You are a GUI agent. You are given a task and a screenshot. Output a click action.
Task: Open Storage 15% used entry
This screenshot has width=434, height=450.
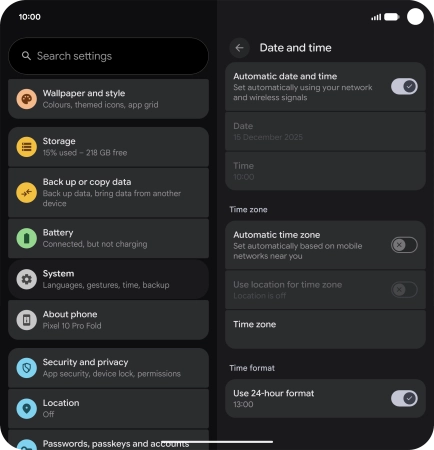[x=109, y=147]
